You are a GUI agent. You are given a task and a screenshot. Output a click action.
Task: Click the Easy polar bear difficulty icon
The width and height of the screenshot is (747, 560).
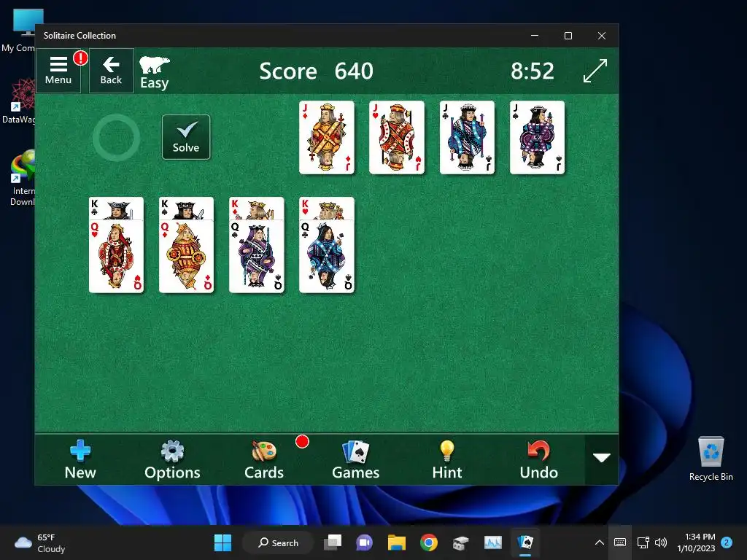coord(155,73)
